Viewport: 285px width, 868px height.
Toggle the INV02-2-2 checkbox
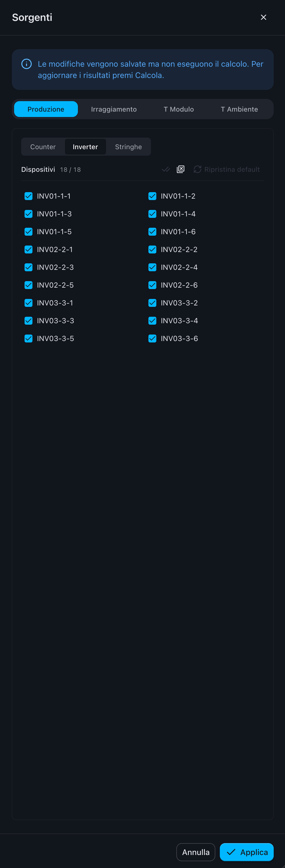[x=152, y=249]
